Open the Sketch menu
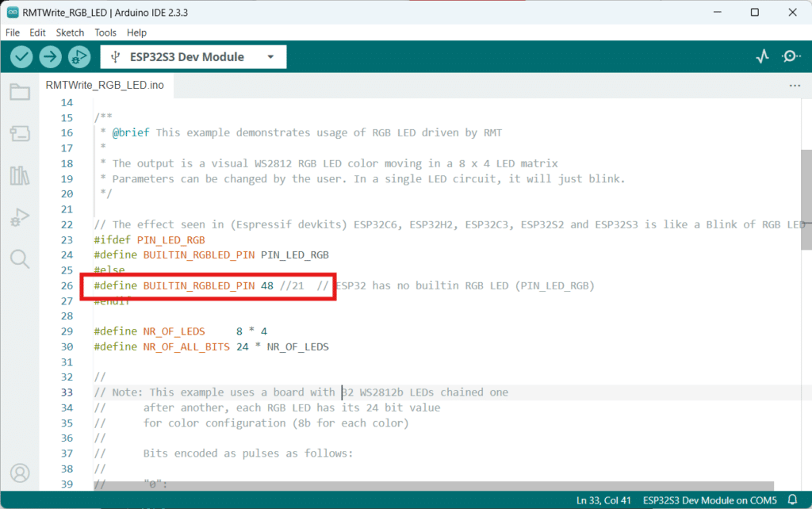The width and height of the screenshot is (812, 509). point(70,33)
